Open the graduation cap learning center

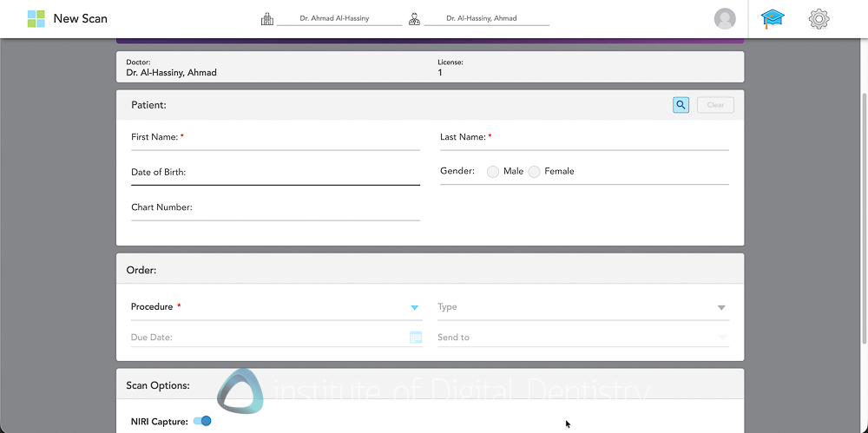773,19
